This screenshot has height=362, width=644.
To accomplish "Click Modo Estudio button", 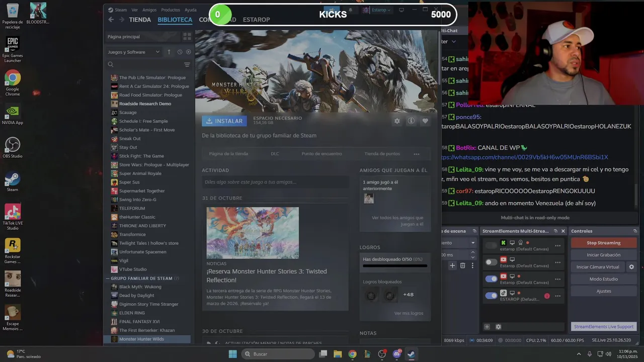I will pos(604,279).
